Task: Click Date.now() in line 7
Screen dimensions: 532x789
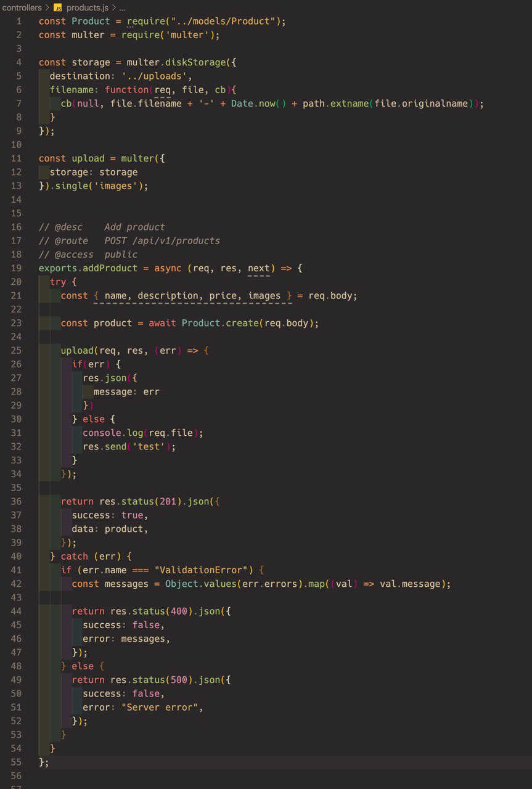Action: pyautogui.click(x=259, y=104)
